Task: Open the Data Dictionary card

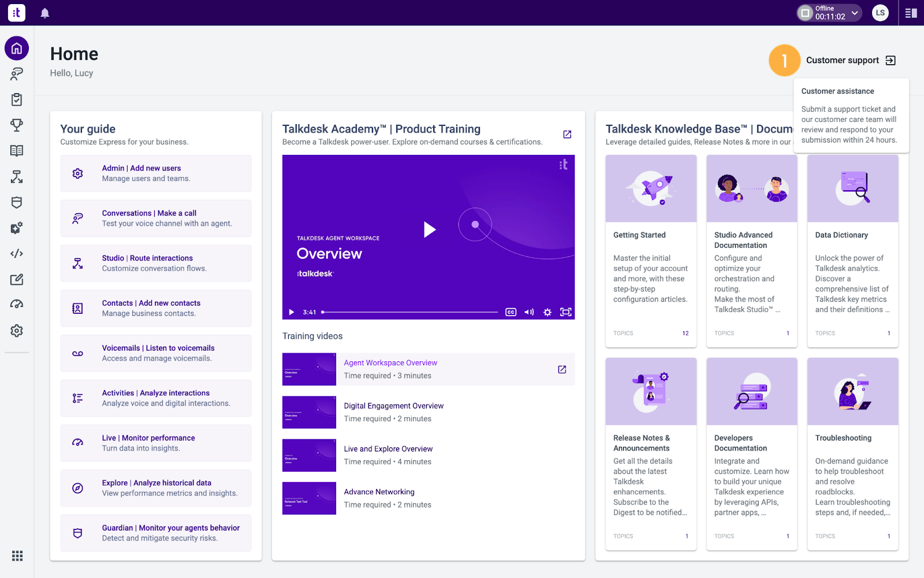Action: (853, 251)
